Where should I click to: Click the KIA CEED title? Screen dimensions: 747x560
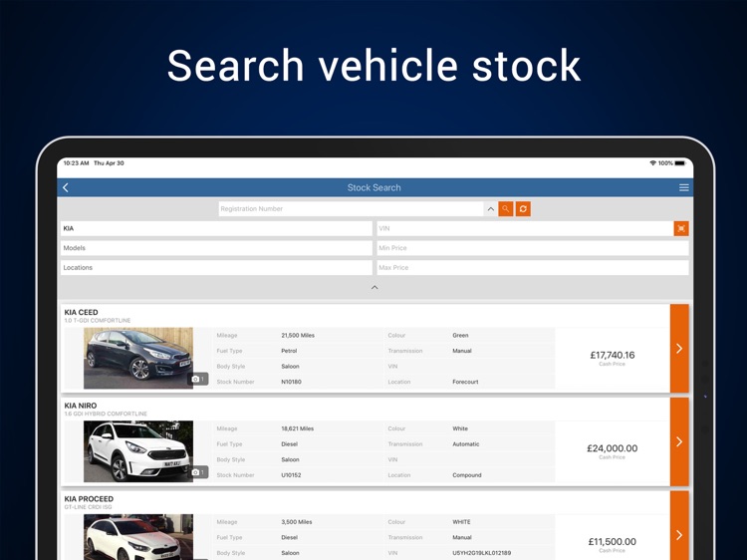tap(81, 312)
